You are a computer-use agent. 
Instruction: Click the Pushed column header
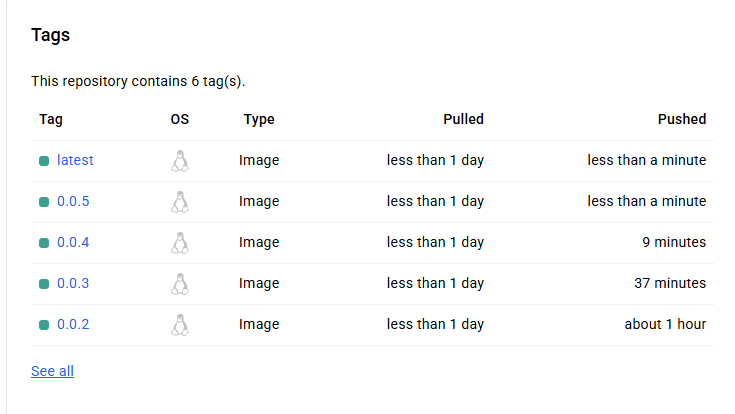click(682, 119)
